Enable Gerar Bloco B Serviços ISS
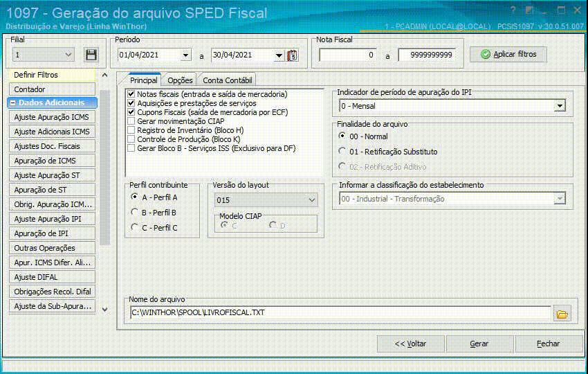 click(x=131, y=148)
